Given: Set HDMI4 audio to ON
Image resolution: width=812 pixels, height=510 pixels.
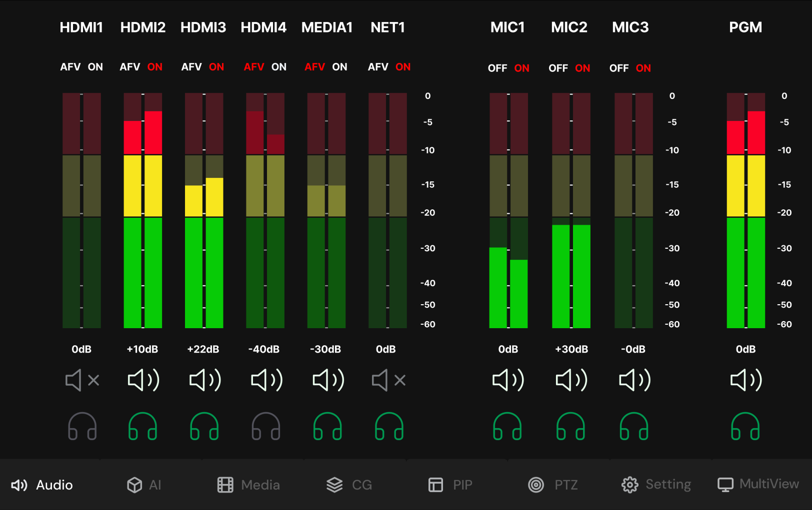Looking at the screenshot, I should click(279, 67).
